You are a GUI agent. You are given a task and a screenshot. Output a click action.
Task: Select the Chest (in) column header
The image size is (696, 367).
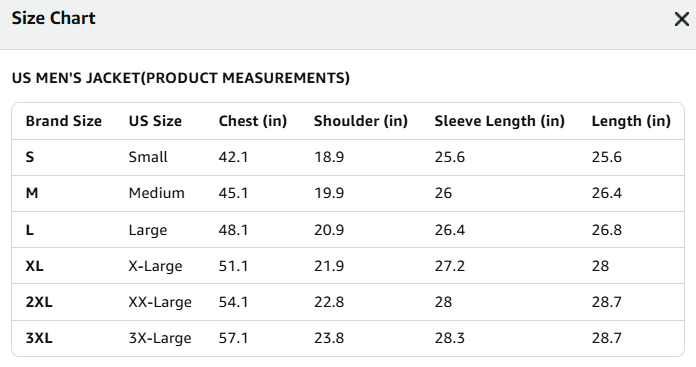(x=253, y=121)
